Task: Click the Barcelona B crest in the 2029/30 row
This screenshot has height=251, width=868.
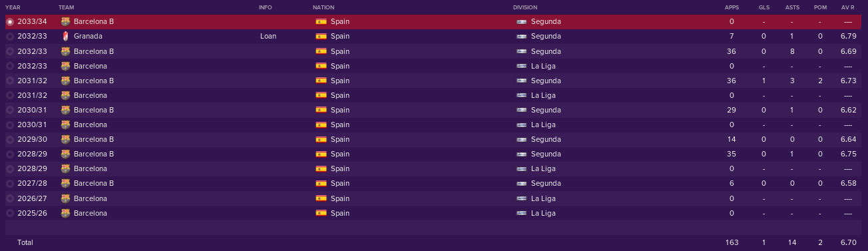Action: coord(65,139)
